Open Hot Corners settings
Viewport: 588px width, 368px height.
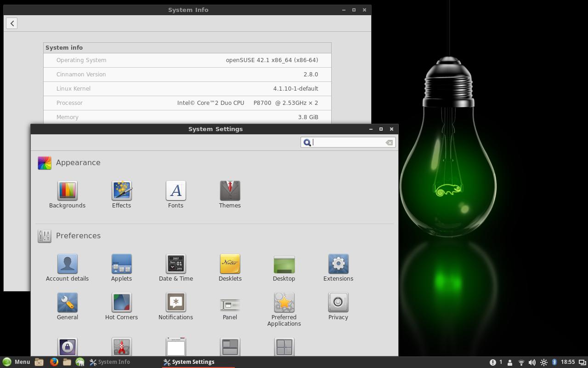click(x=121, y=303)
